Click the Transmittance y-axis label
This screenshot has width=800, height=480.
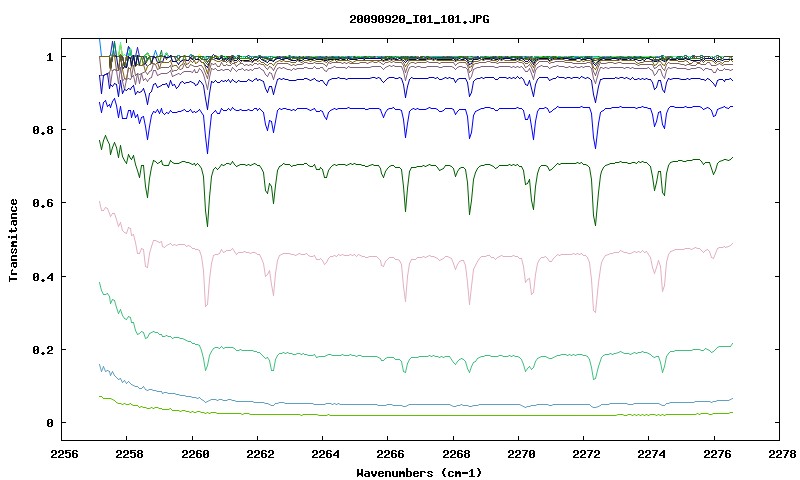(x=13, y=240)
